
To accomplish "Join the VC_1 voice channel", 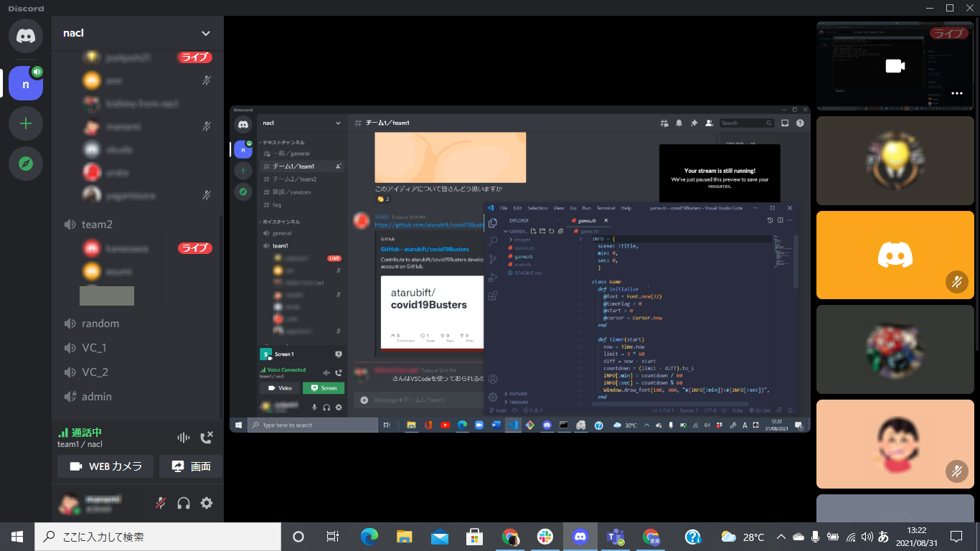I will pos(94,348).
